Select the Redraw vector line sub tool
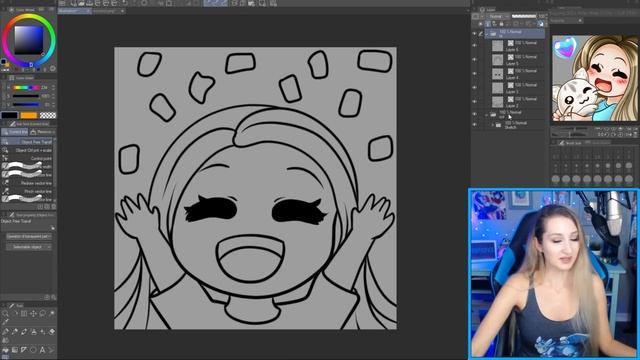The height and width of the screenshot is (360, 640). click(x=27, y=183)
